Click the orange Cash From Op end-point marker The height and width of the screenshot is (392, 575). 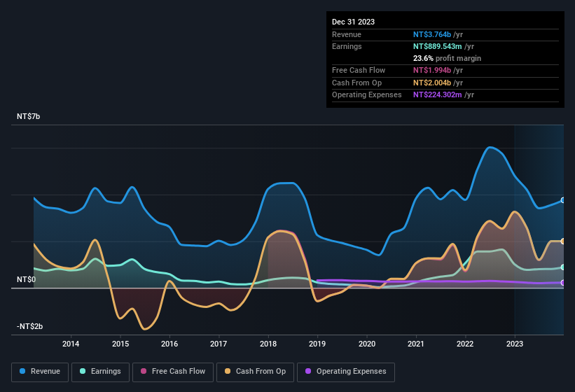coord(562,241)
